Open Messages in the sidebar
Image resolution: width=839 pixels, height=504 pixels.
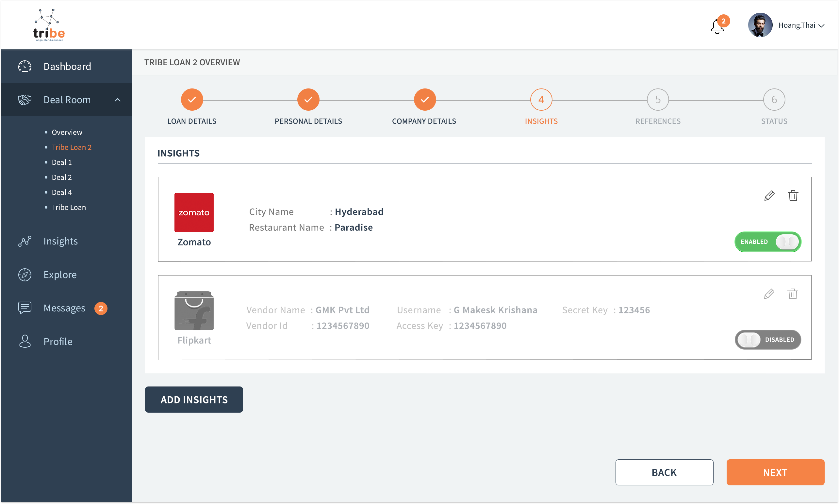67,308
